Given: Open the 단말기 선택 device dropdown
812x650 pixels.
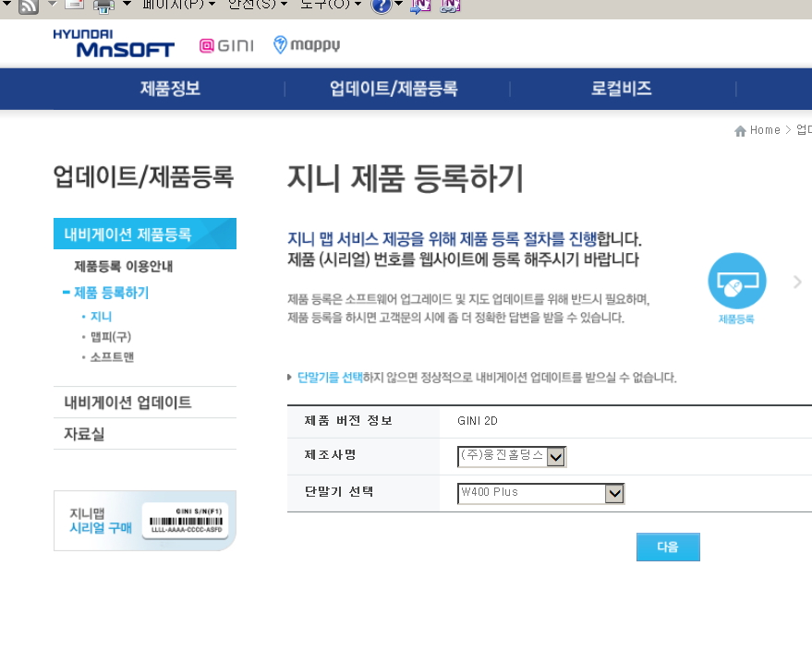Looking at the screenshot, I should click(540, 493).
